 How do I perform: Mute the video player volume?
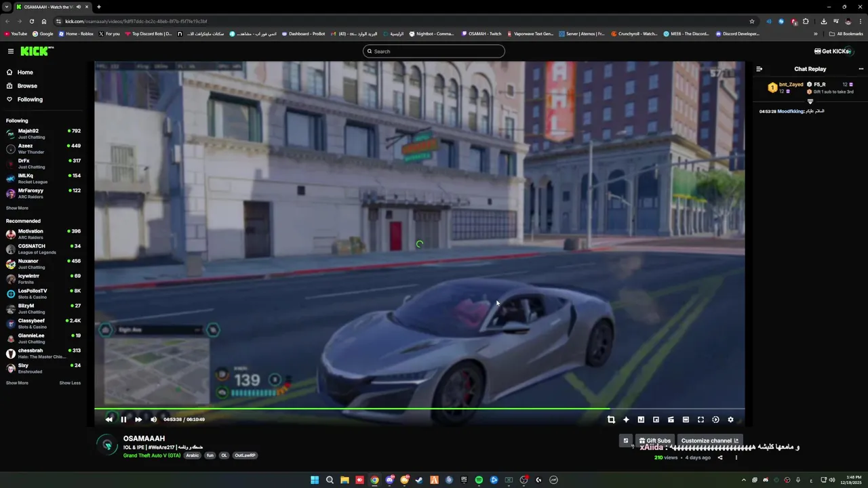pos(153,420)
